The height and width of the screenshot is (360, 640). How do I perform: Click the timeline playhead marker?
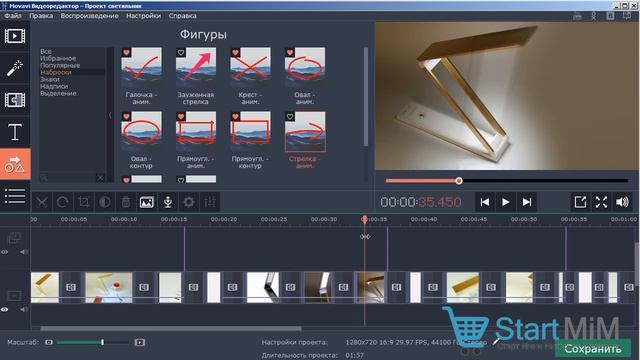[x=364, y=220]
